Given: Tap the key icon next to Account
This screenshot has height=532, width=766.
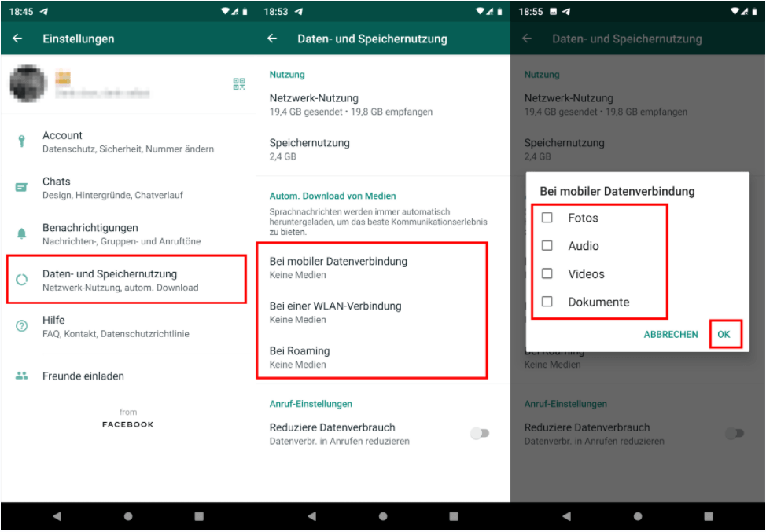Looking at the screenshot, I should [x=21, y=141].
